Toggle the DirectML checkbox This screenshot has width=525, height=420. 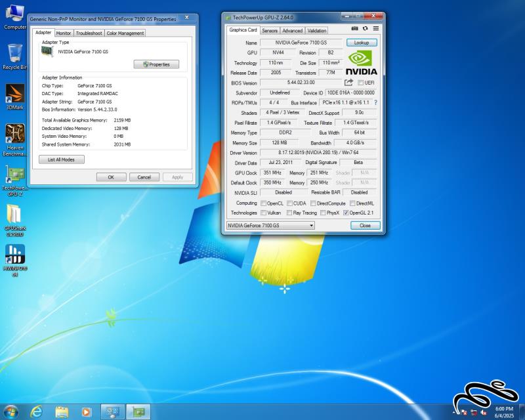[352, 203]
